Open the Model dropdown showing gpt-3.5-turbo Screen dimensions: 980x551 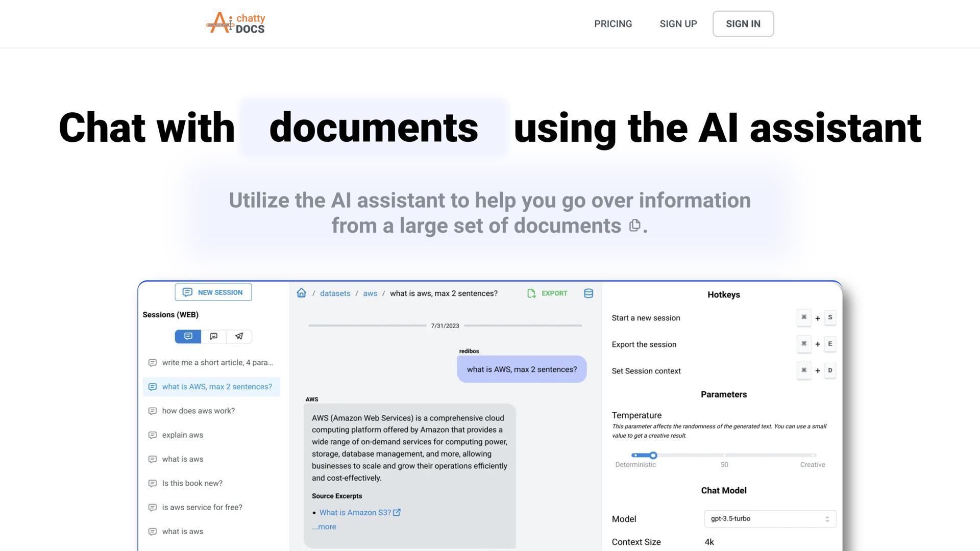[769, 518]
